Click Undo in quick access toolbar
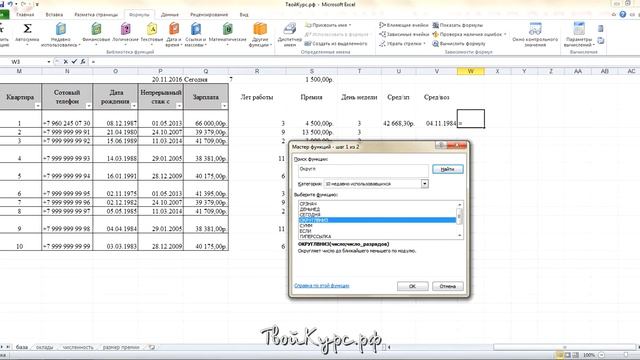640x360 pixels. [x=10, y=4]
